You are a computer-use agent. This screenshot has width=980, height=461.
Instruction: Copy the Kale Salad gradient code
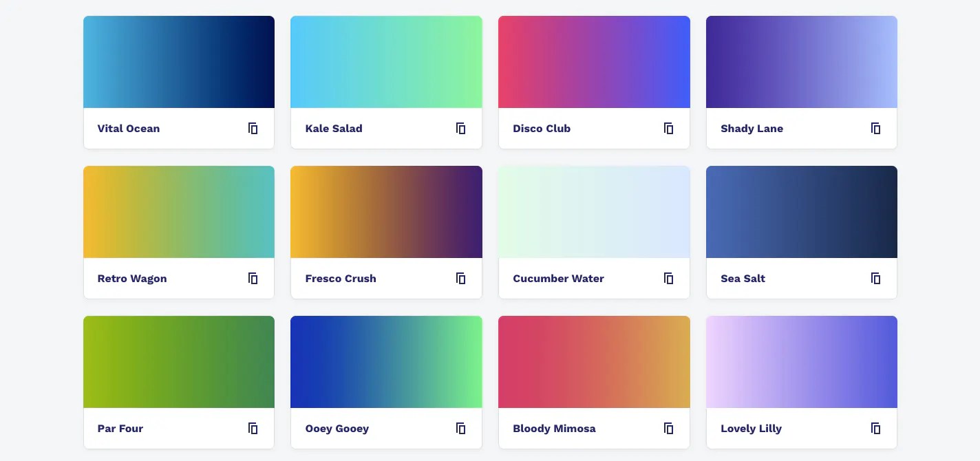click(x=461, y=129)
